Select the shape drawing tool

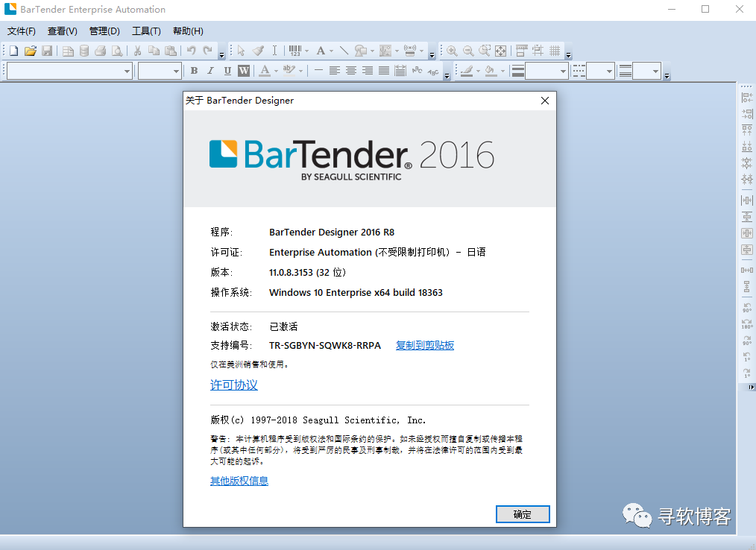(359, 50)
